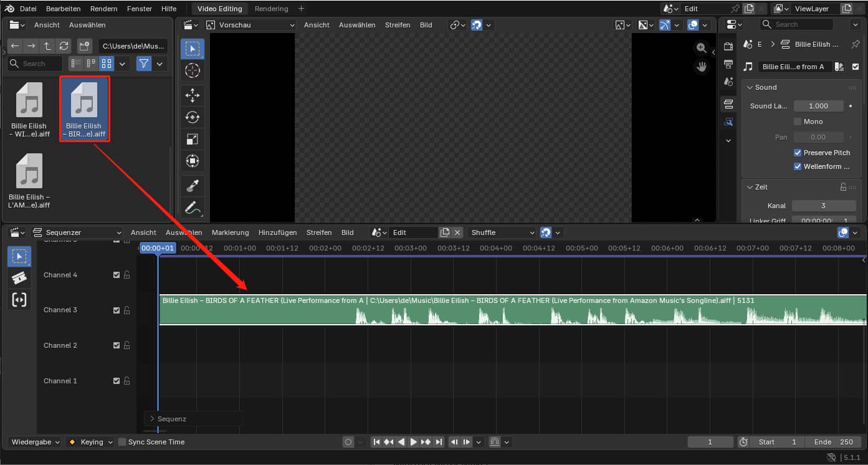
Task: Jump to the last frame
Action: point(439,442)
